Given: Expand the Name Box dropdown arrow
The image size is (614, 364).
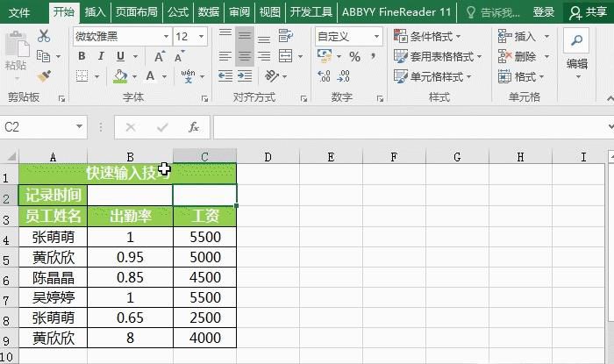Looking at the screenshot, I should pos(79,126).
